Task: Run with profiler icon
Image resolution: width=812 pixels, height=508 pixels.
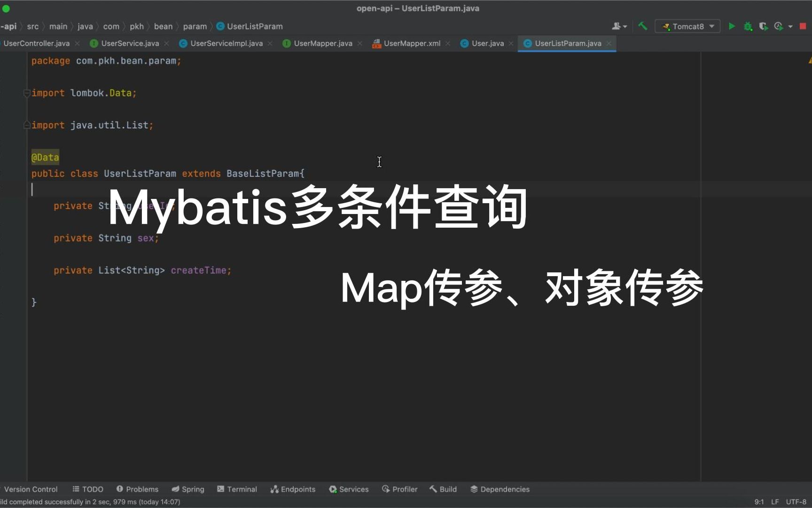Action: tap(779, 26)
